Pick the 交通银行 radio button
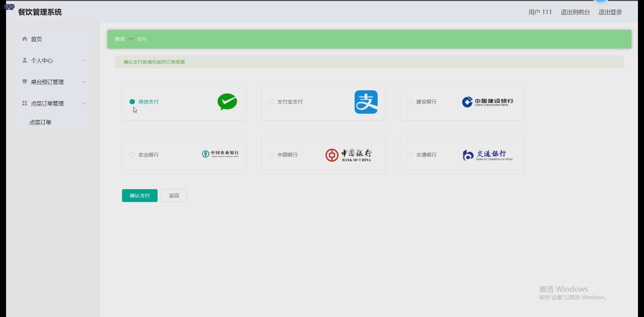Image resolution: width=644 pixels, height=317 pixels. (410, 155)
